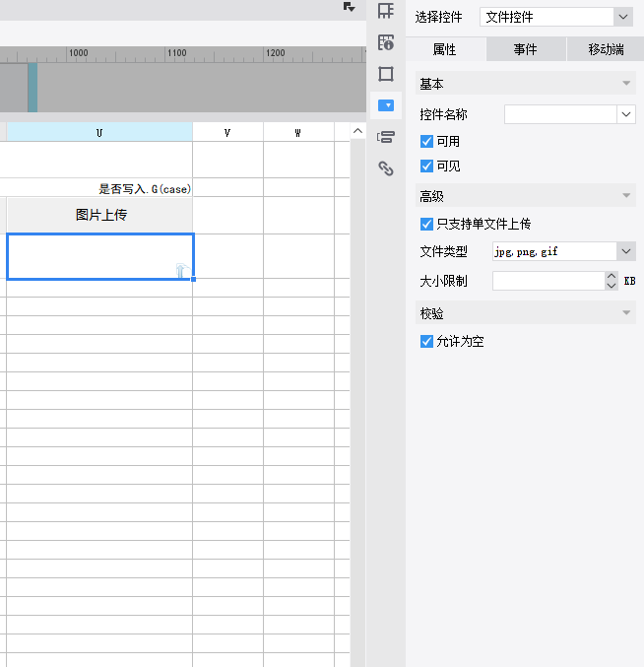Select the widget settings blue icon
This screenshot has width=644, height=667.
[386, 105]
